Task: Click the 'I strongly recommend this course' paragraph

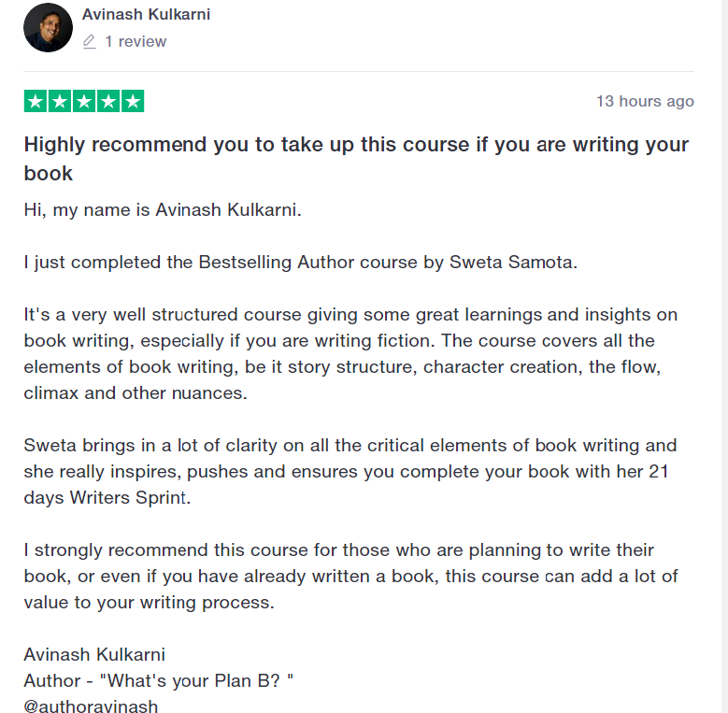Action: tap(350, 576)
